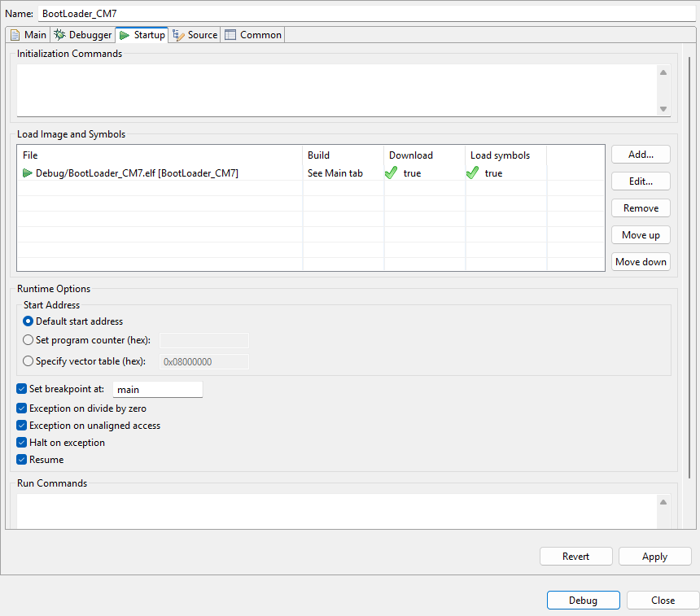Click the Revert button

pos(576,556)
